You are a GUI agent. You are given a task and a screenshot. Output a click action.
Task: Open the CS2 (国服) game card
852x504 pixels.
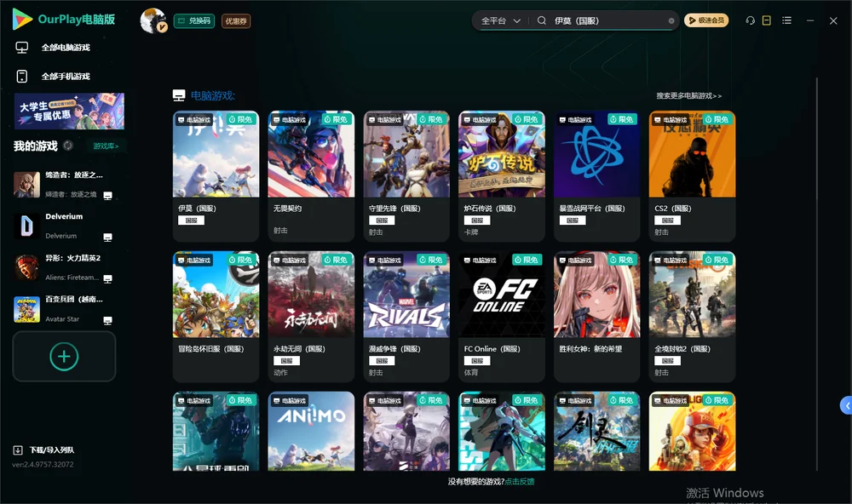(x=692, y=176)
